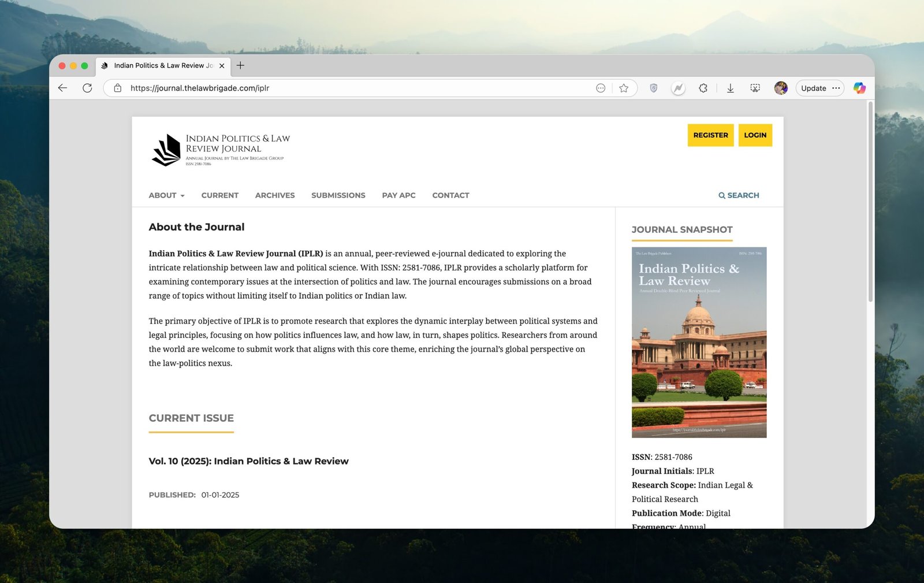Open the browser extensions puzzle icon
The width and height of the screenshot is (924, 583).
pyautogui.click(x=703, y=88)
